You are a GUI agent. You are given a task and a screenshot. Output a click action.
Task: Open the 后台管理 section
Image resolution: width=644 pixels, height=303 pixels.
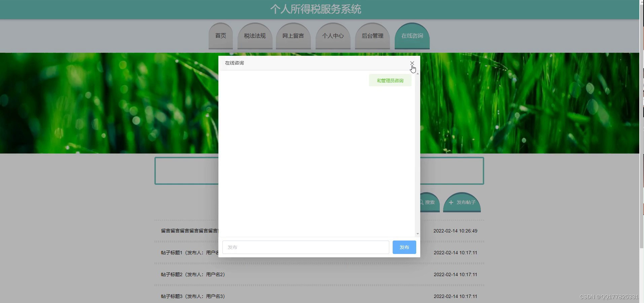(x=372, y=35)
